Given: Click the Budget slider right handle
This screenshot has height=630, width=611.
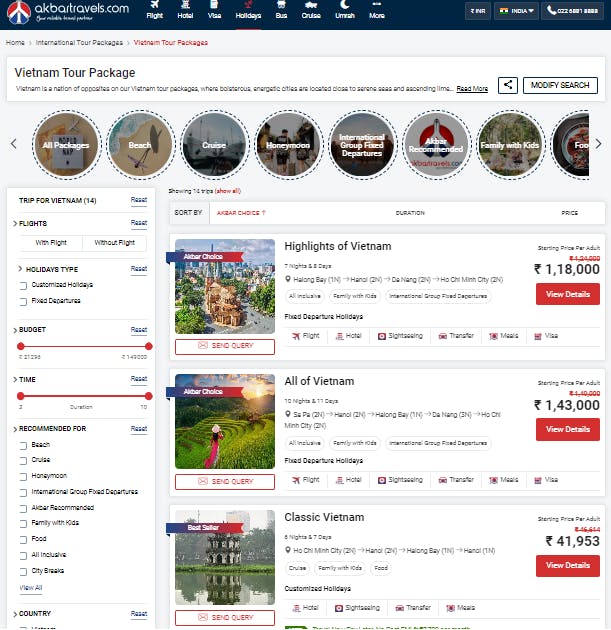Looking at the screenshot, I should click(149, 346).
